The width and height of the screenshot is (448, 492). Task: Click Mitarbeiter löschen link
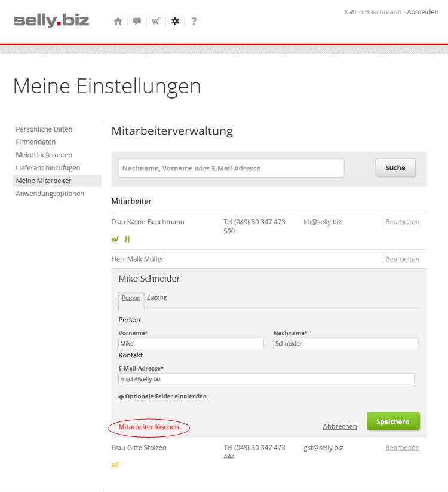pyautogui.click(x=149, y=427)
